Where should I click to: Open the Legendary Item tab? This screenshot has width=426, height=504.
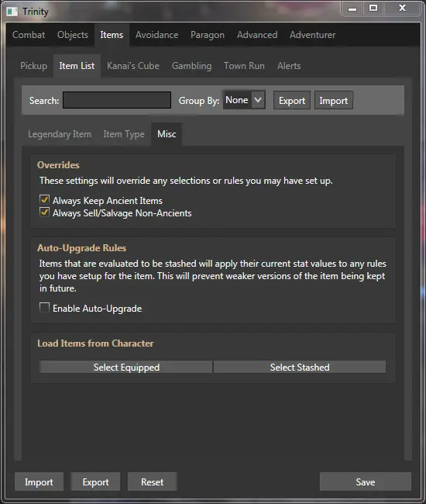point(60,134)
